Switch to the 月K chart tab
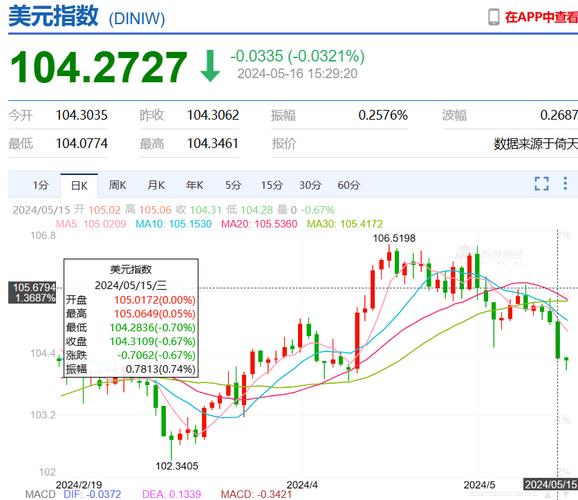Viewport: 578px width, 500px height. [x=156, y=185]
